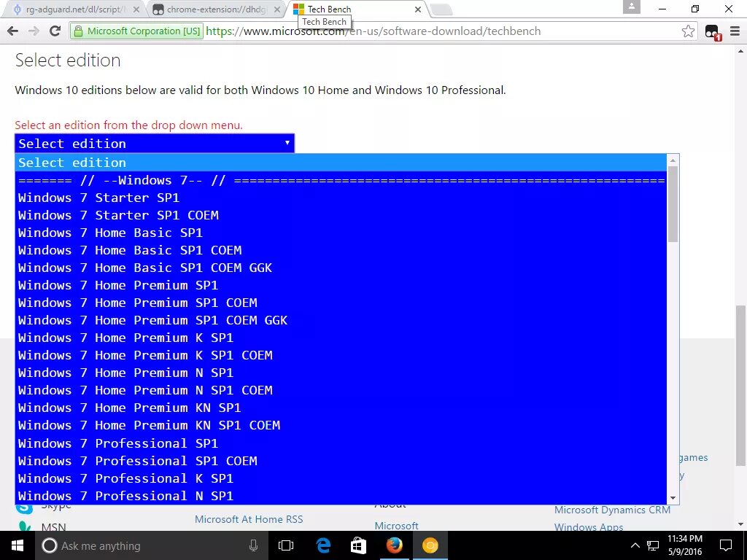Collapse the Select edition dropdown
747x560 pixels.
point(155,144)
